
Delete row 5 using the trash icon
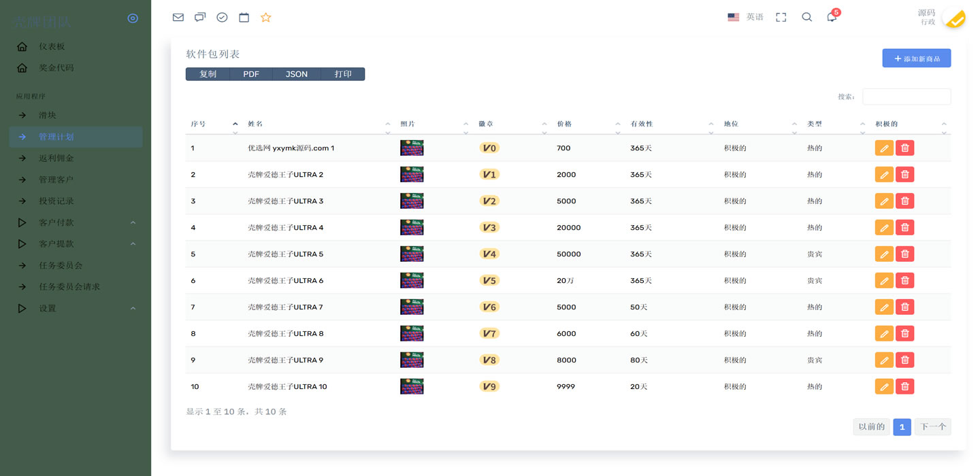pyautogui.click(x=904, y=254)
